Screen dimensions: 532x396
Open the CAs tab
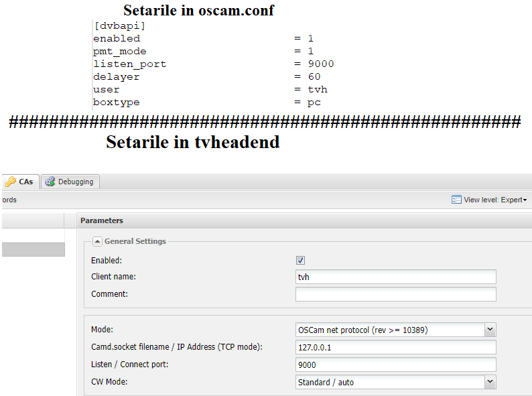[x=20, y=182]
